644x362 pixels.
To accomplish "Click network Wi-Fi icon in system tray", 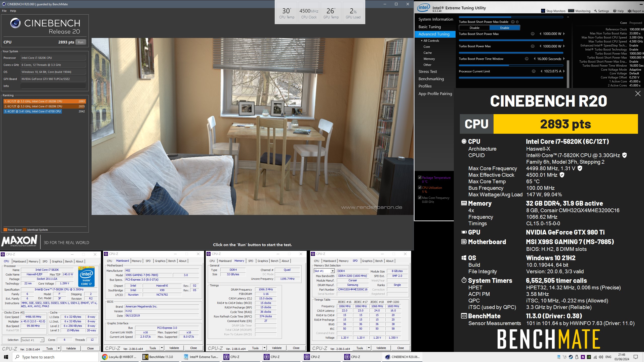I will 595,357.
